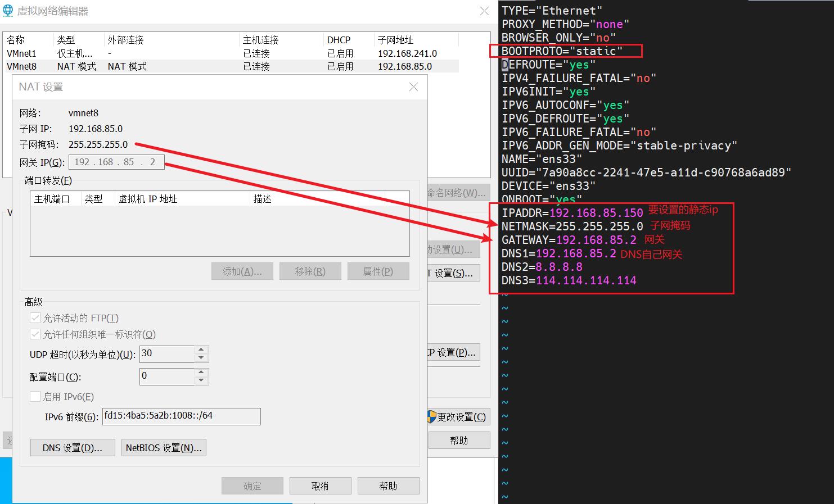
Task: Click the Virtual Network Editor globe icon
Action: 8,11
